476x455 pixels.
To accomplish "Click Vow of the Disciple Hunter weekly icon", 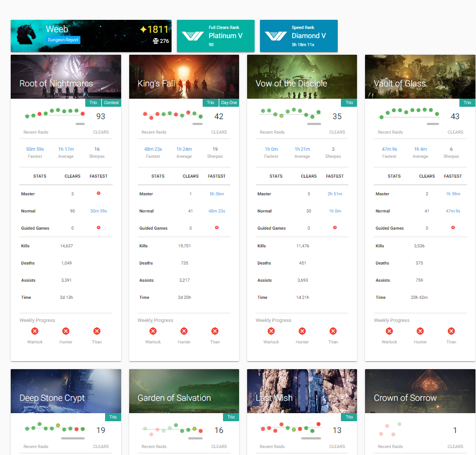I will (x=302, y=331).
